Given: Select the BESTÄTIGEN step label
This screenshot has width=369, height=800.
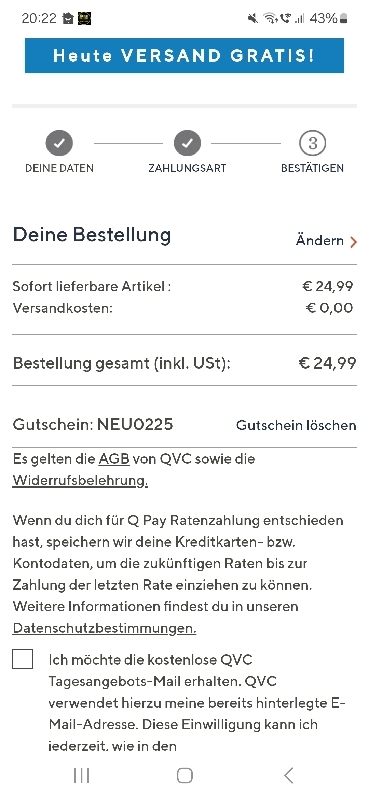Looking at the screenshot, I should pos(312,168).
